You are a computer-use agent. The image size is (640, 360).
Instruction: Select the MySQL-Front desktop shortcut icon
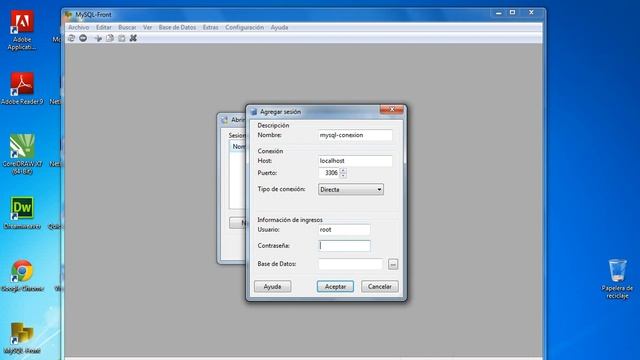[22, 338]
